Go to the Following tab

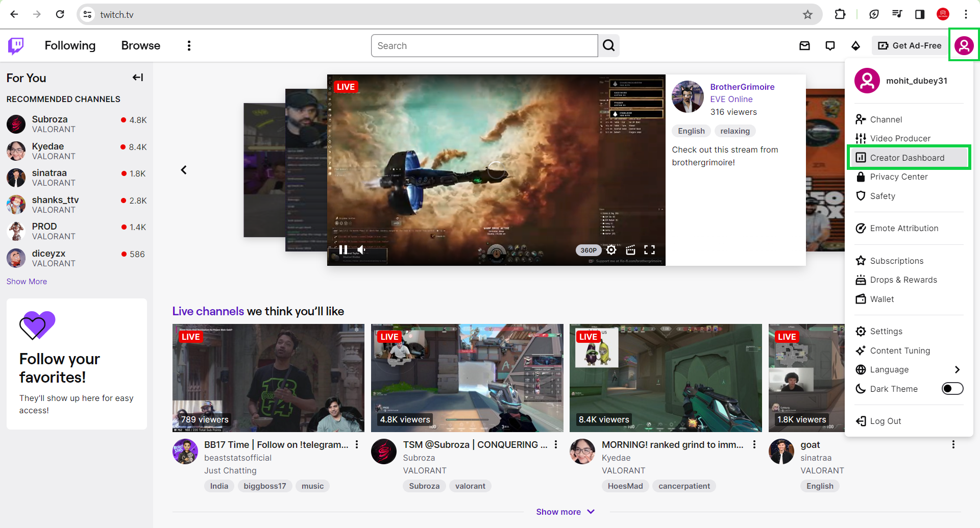coord(70,45)
